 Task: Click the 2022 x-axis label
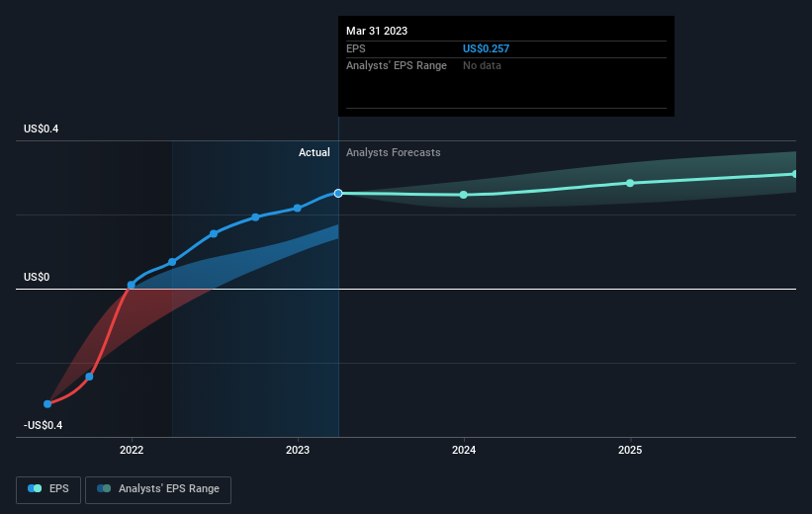132,450
